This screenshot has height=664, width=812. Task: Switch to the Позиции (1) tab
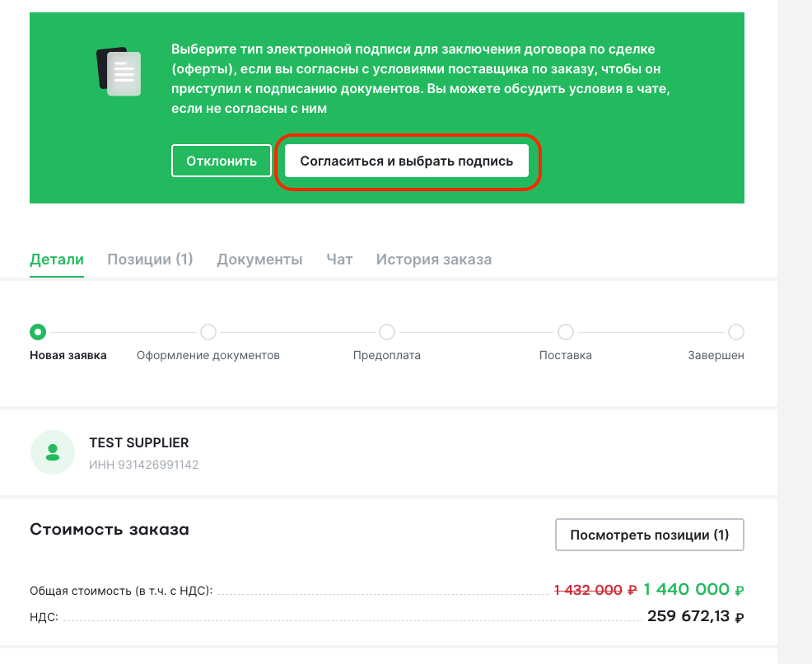150,259
